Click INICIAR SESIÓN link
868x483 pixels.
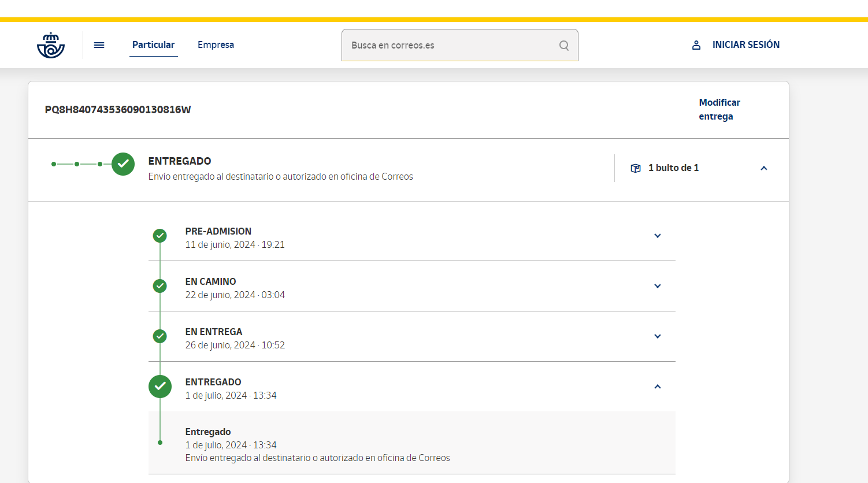746,45
